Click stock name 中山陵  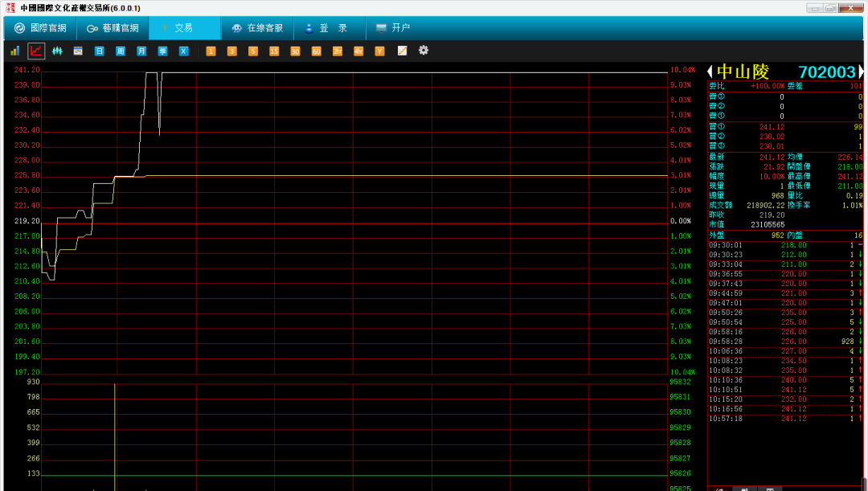pyautogui.click(x=743, y=72)
